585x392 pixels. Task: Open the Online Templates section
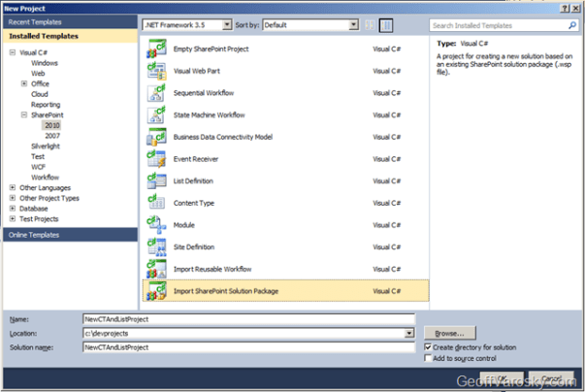pos(68,235)
